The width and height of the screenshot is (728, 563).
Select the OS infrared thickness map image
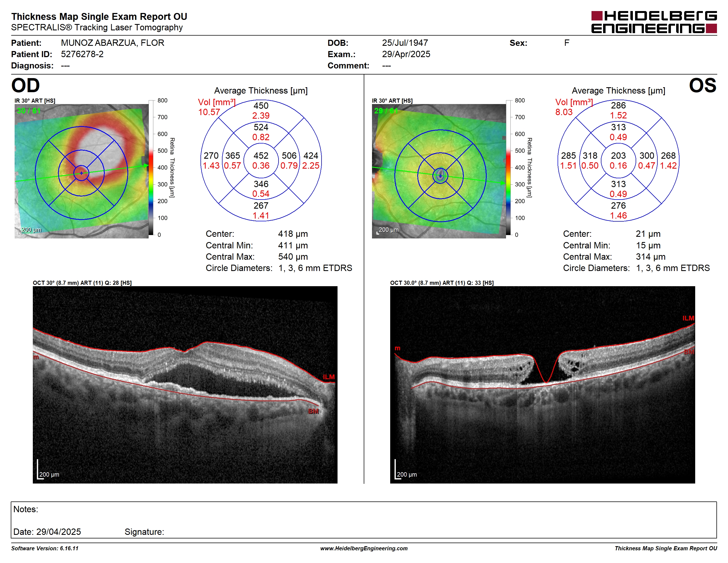pos(439,171)
